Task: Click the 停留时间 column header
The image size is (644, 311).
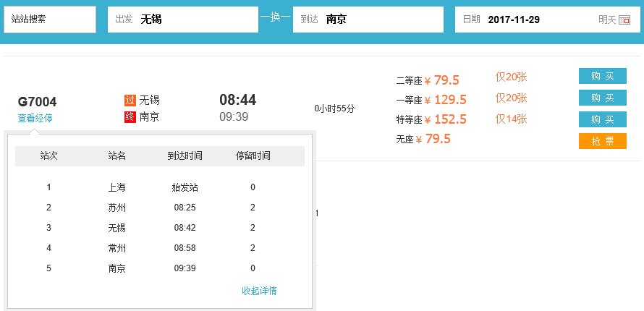Action: (x=253, y=156)
